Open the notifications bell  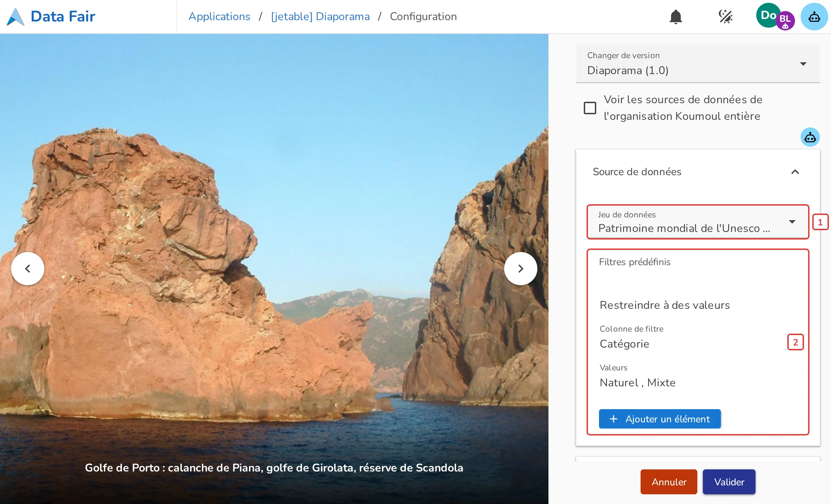point(676,17)
